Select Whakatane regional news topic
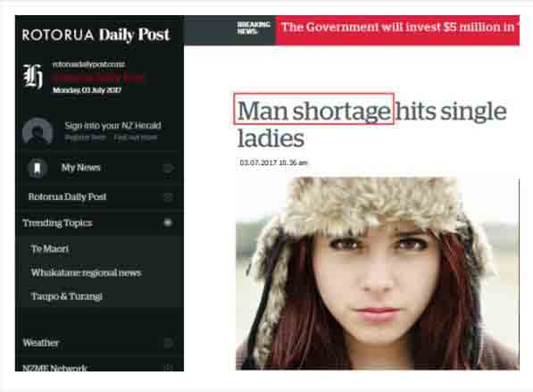Image resolution: width=533 pixels, height=392 pixels. pyautogui.click(x=87, y=272)
